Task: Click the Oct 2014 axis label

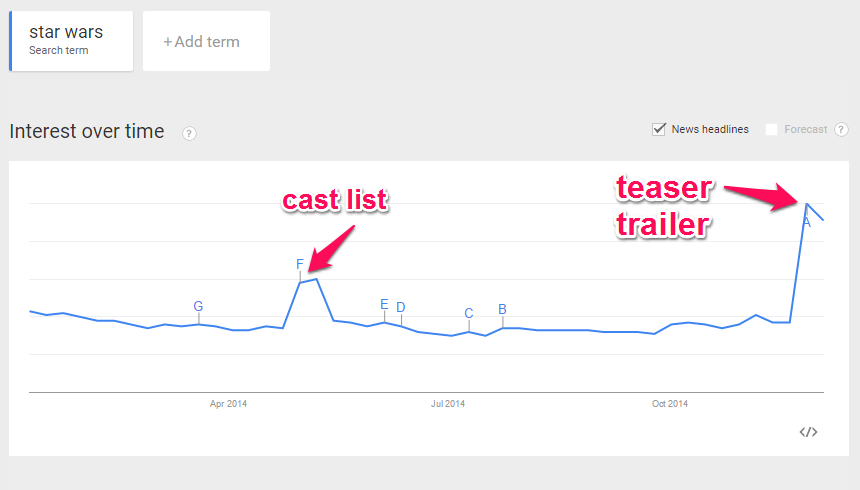Action: tap(670, 404)
